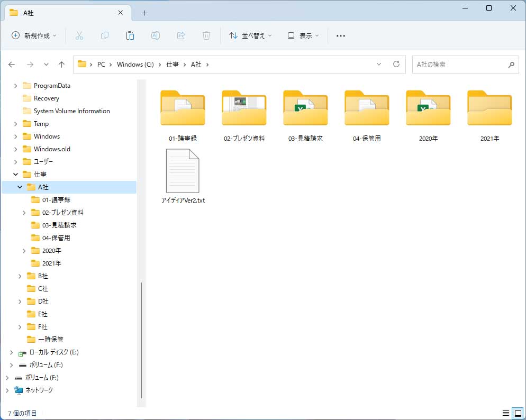Expand the D社 tree node
This screenshot has height=420, width=526.
20,302
